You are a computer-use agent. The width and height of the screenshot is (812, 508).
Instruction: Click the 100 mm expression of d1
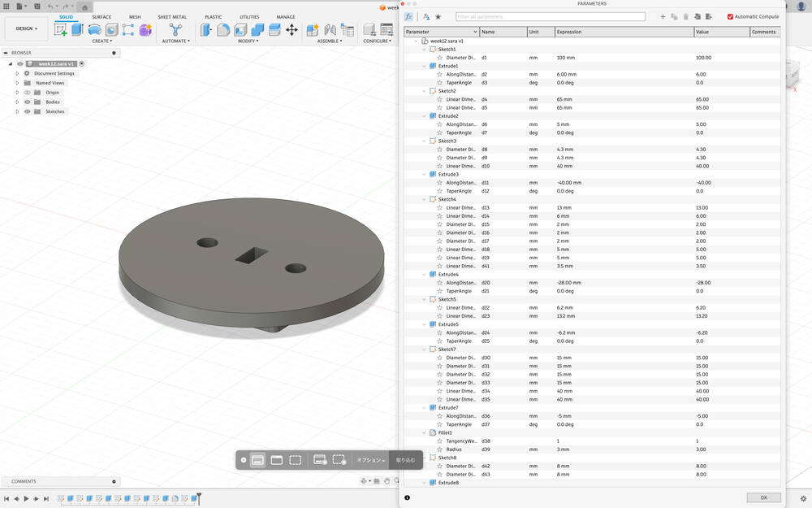(566, 58)
